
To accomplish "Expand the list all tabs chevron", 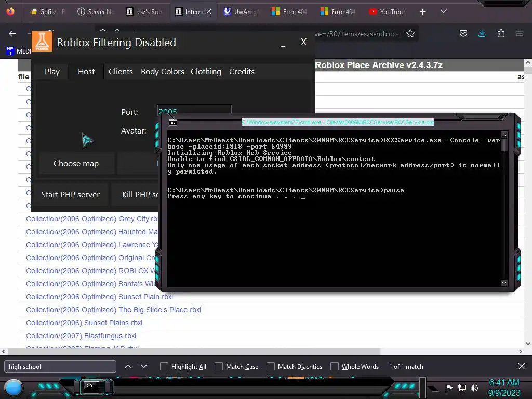I will [x=444, y=11].
